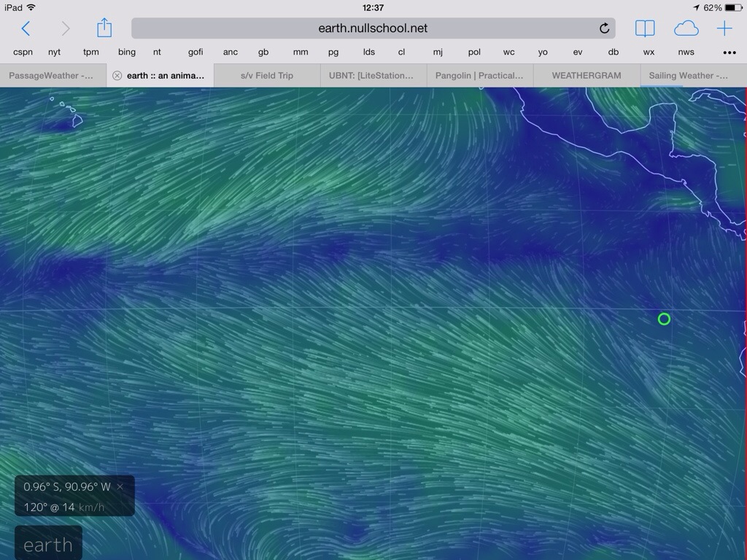
Task: Open the nyt bookmark
Action: 55,52
